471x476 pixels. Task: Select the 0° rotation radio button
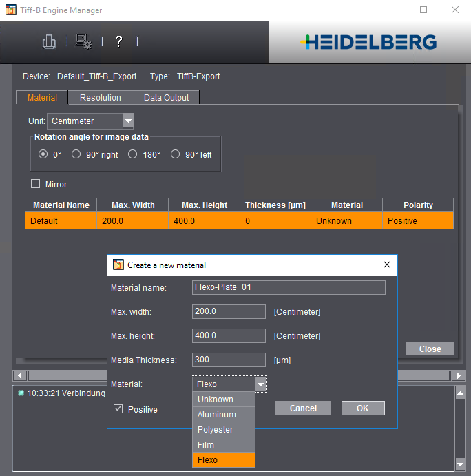(43, 154)
